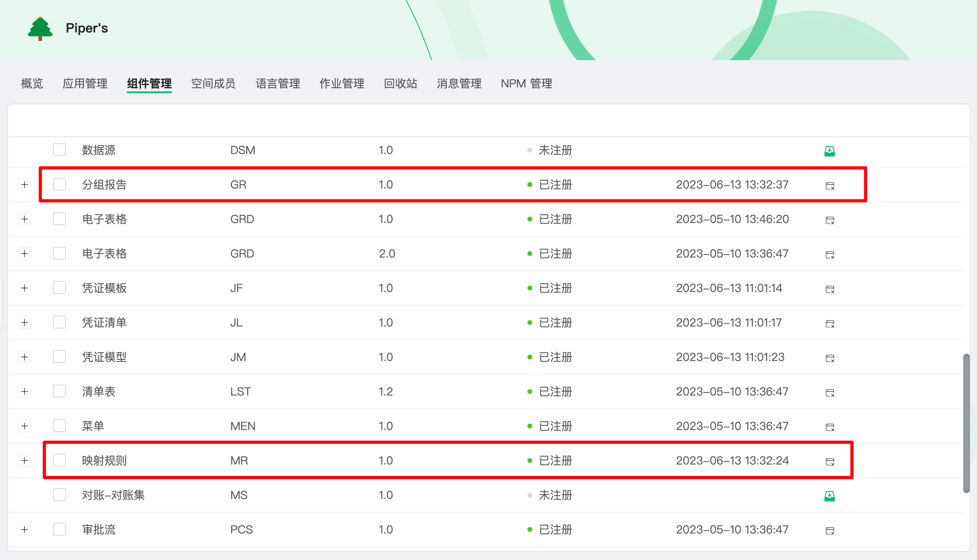The image size is (977, 560).
Task: Click the unregister icon in 清单表 row
Action: (x=830, y=393)
